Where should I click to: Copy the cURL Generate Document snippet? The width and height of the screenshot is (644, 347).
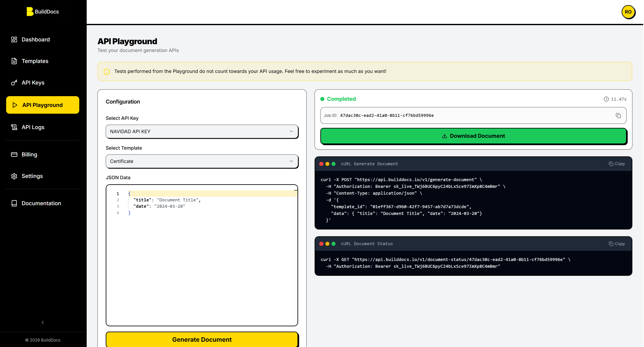tap(617, 164)
